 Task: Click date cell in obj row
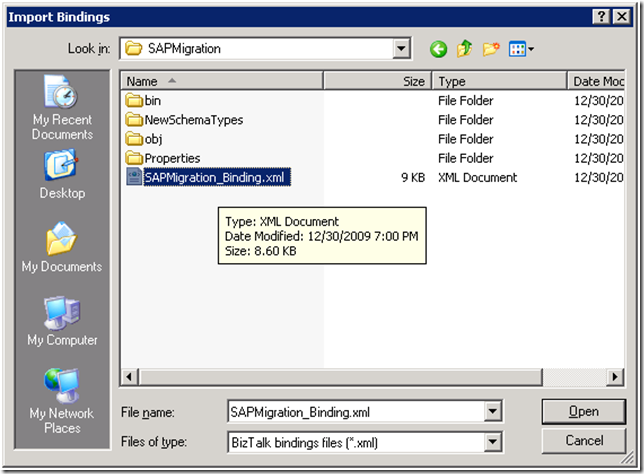(x=598, y=139)
